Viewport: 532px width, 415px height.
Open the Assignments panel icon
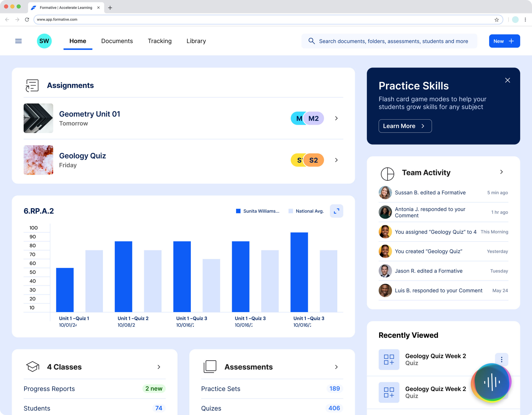[32, 85]
